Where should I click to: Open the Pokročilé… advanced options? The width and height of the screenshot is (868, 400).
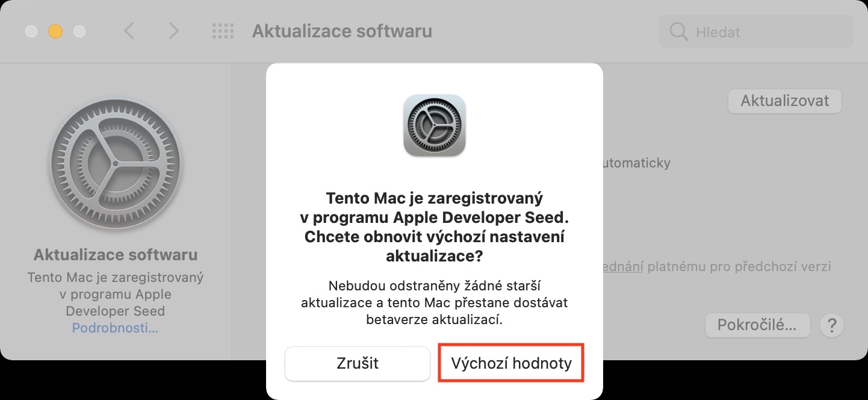click(x=757, y=325)
